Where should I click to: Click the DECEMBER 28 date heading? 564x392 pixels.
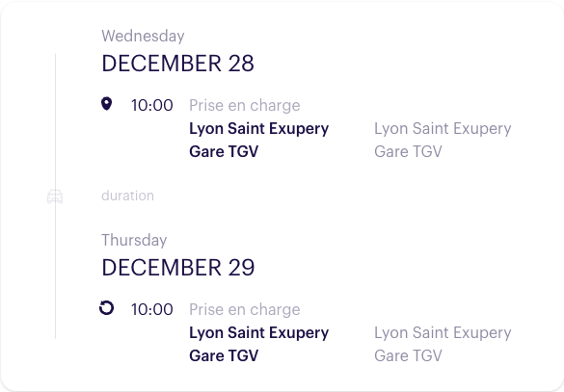pos(178,64)
